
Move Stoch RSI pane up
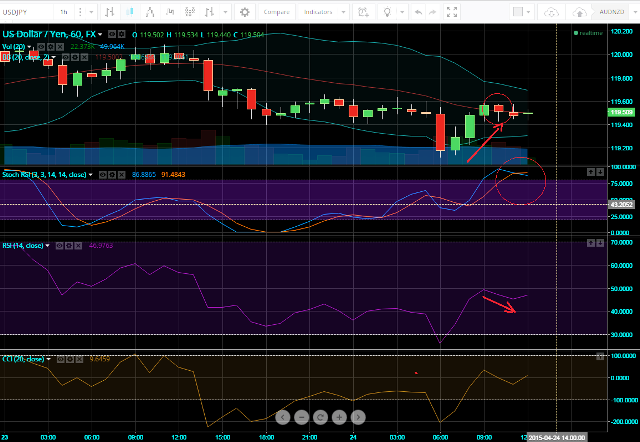click(x=591, y=172)
